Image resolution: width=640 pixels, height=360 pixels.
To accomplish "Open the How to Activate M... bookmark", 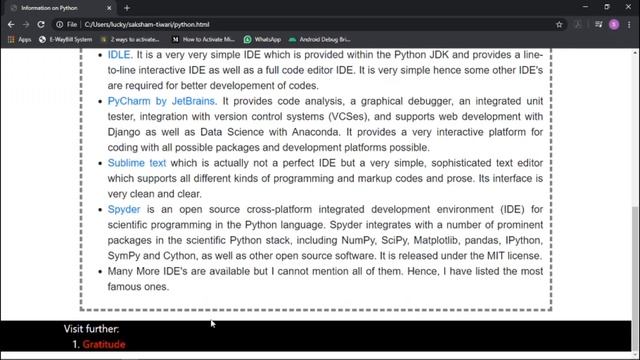I will (x=203, y=40).
